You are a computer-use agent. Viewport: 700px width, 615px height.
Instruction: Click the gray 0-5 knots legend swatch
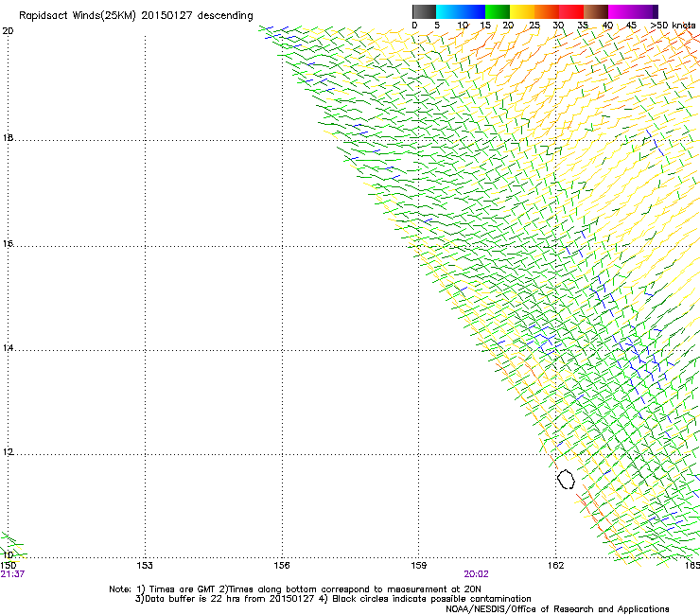[x=424, y=11]
